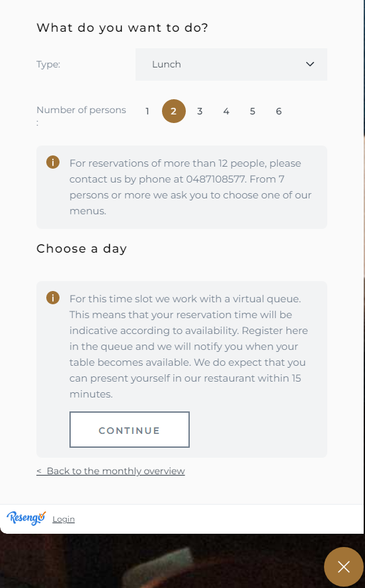Close the widget with the round X button
The height and width of the screenshot is (588, 365).
pyautogui.click(x=344, y=567)
